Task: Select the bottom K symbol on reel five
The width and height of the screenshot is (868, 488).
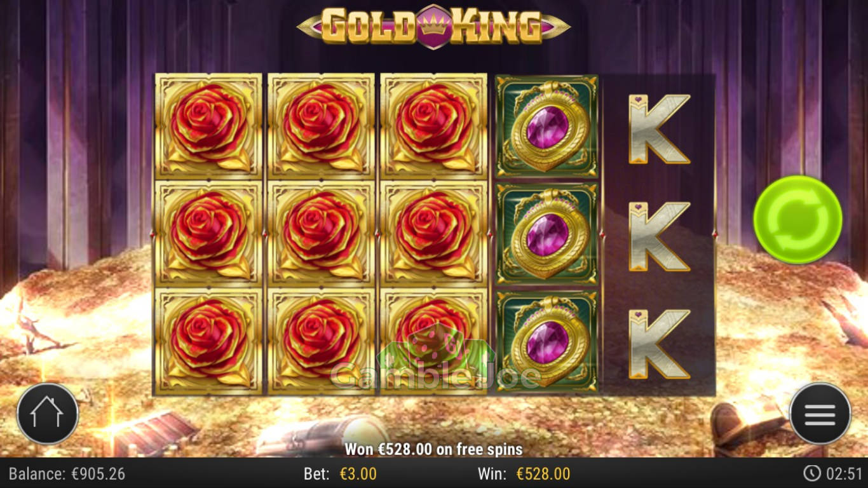Action: pos(659,344)
